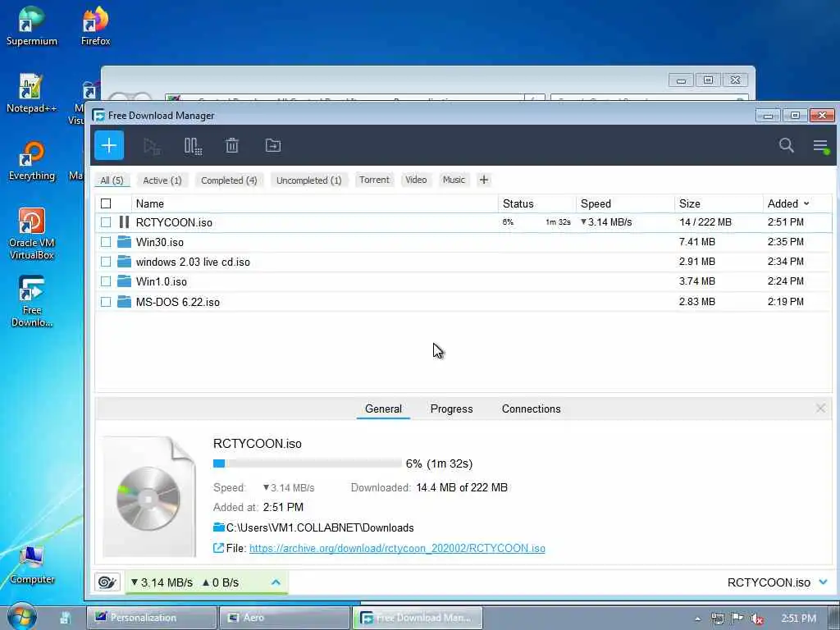Viewport: 840px width, 630px height.
Task: Open the Computer desktop icon
Action: [31, 564]
